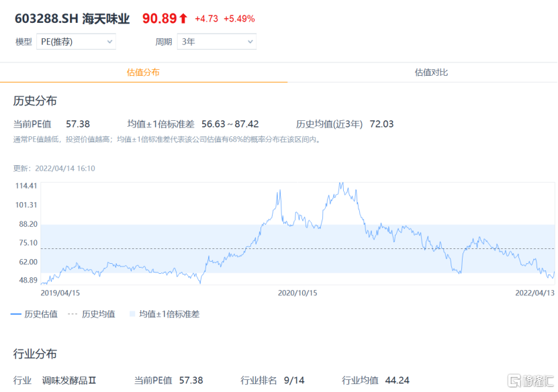This screenshot has height=392, width=558.
Task: Click the PE explanation note about 68% probability
Action: (x=167, y=140)
